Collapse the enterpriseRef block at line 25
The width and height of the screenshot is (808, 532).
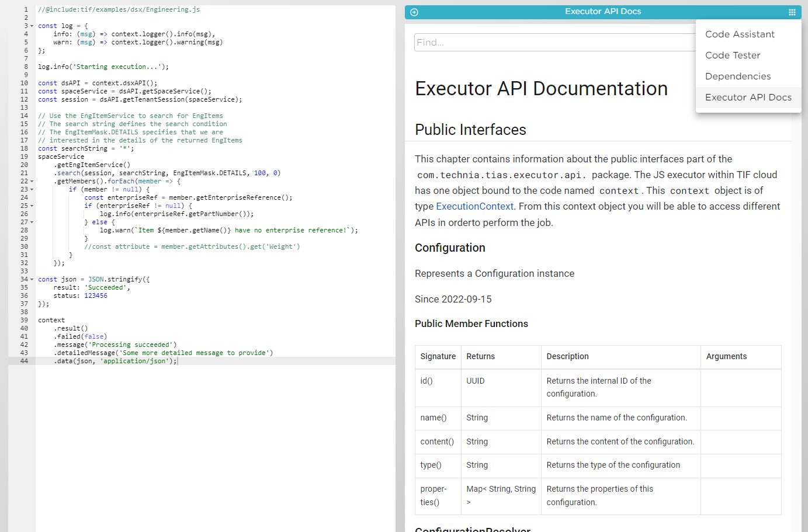tap(31, 205)
